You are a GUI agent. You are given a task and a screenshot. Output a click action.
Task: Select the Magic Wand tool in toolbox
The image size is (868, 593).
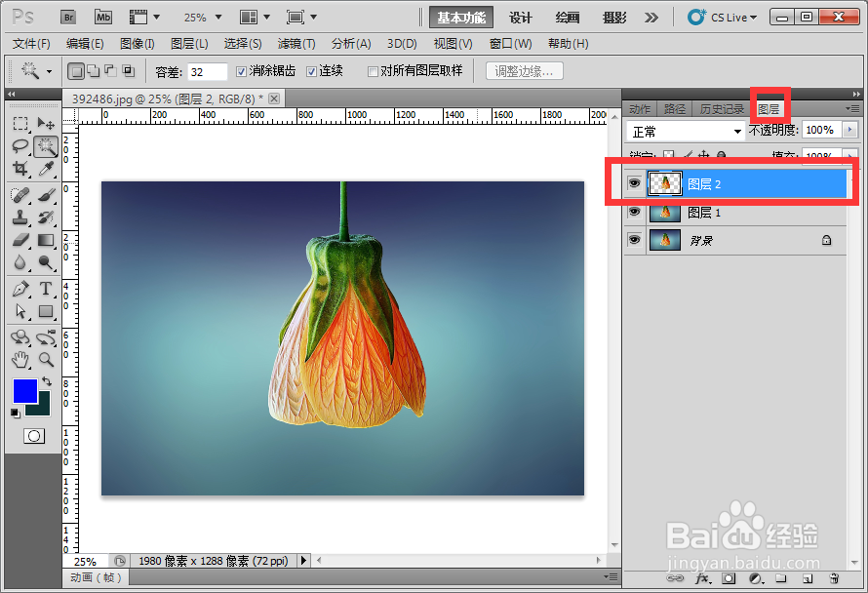[x=46, y=146]
